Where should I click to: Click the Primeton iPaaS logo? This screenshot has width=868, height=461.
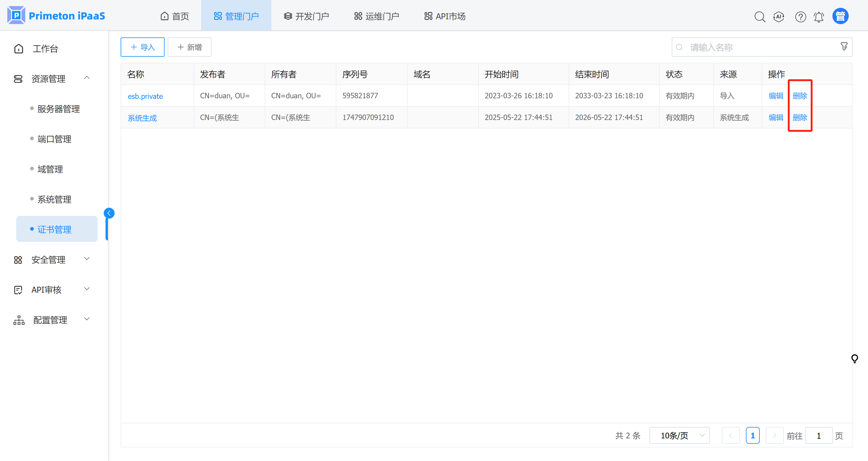pyautogui.click(x=56, y=16)
